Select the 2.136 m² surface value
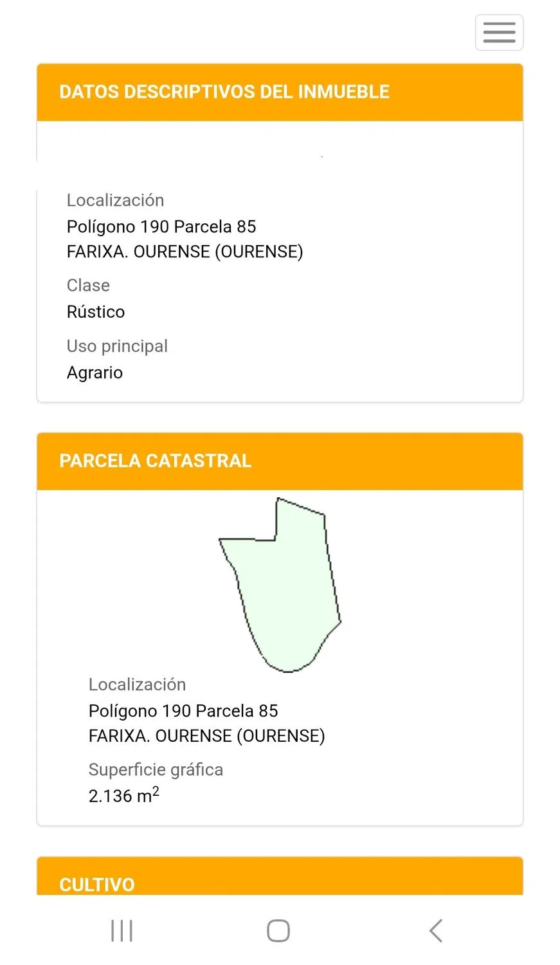Screen dimensions: 560x965 coord(123,796)
